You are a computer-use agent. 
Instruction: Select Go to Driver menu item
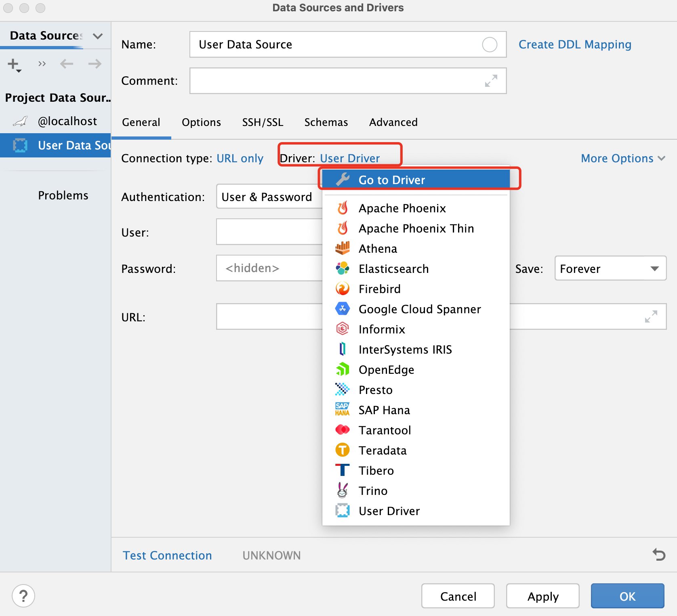416,180
